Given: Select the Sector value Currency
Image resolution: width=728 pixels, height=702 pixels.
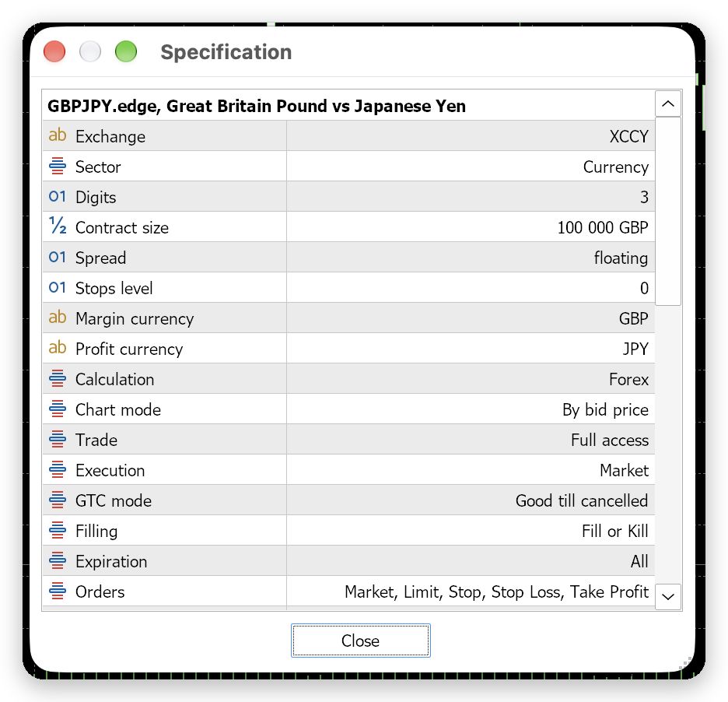Looking at the screenshot, I should click(616, 167).
